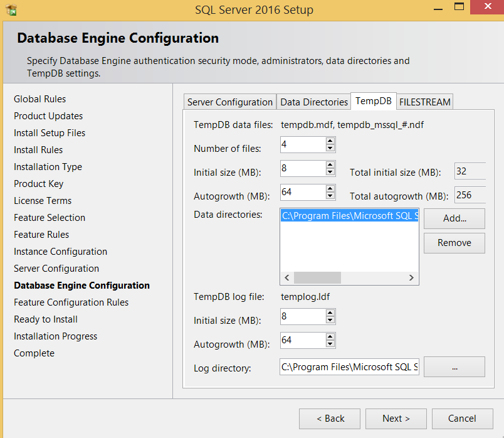
Task: Select Server Configuration step in sidebar
Action: click(56, 269)
